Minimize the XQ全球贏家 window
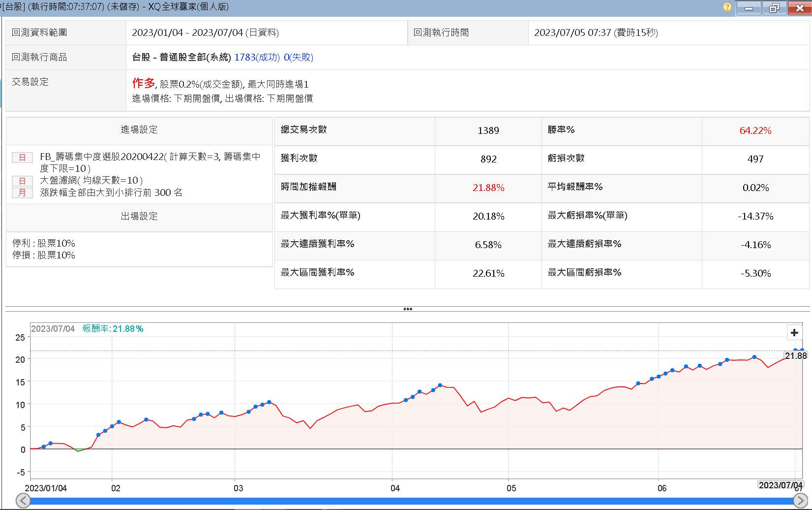The width and height of the screenshot is (812, 510). [749, 8]
